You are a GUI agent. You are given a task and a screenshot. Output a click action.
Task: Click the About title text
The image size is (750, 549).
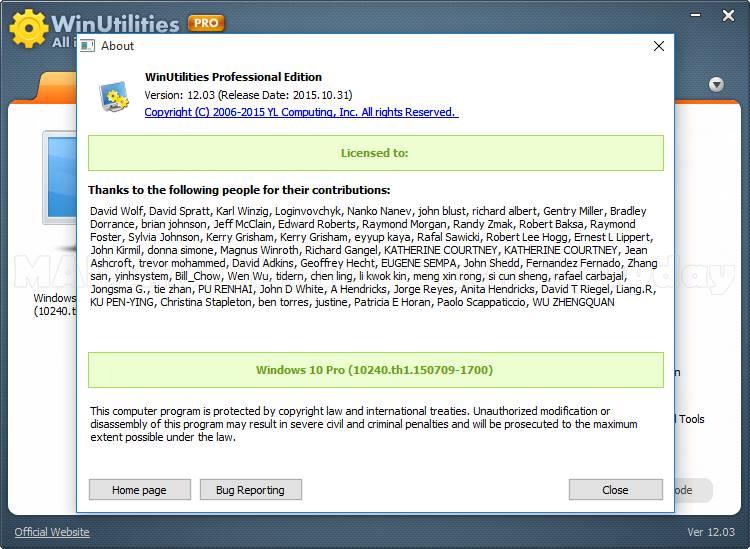pyautogui.click(x=117, y=46)
